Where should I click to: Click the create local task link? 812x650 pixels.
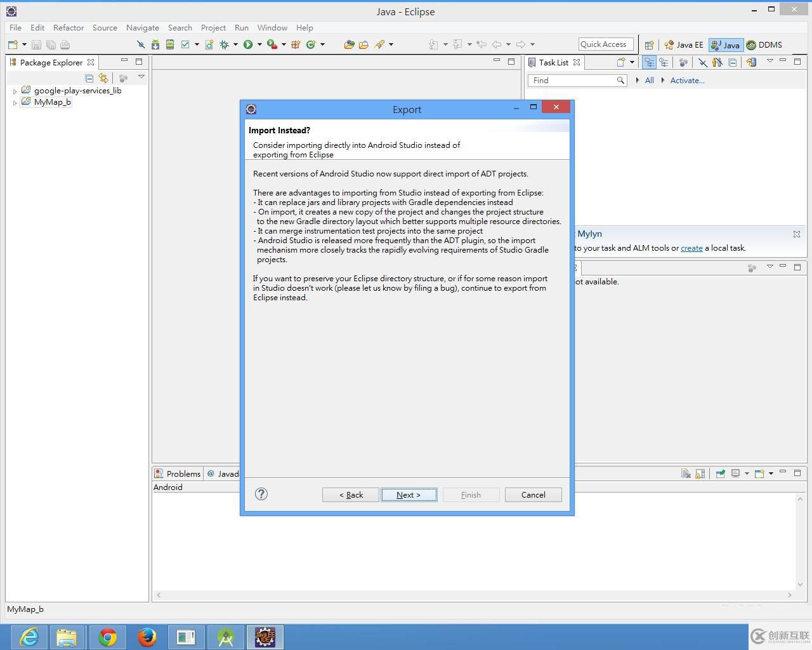pos(691,248)
